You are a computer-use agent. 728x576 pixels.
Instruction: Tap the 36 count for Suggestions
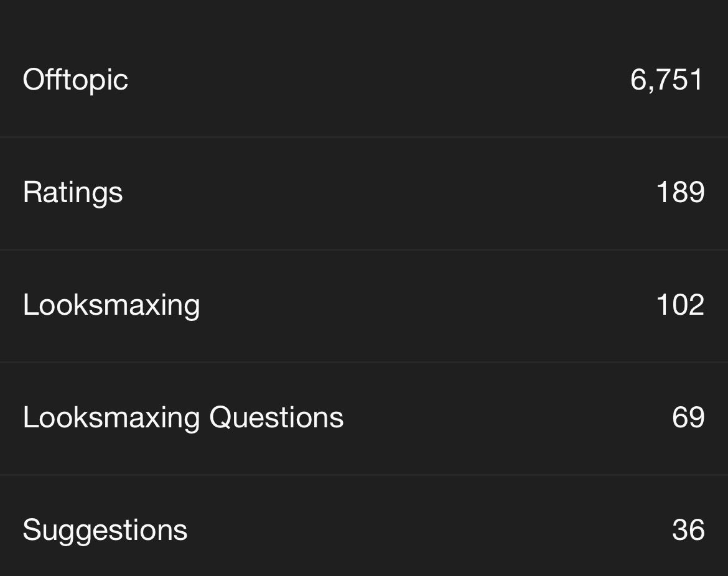(x=688, y=531)
